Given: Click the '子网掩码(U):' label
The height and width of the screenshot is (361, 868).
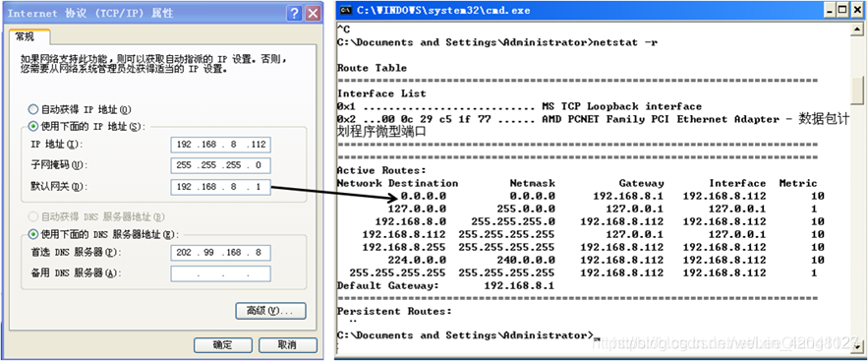Looking at the screenshot, I should [x=59, y=165].
